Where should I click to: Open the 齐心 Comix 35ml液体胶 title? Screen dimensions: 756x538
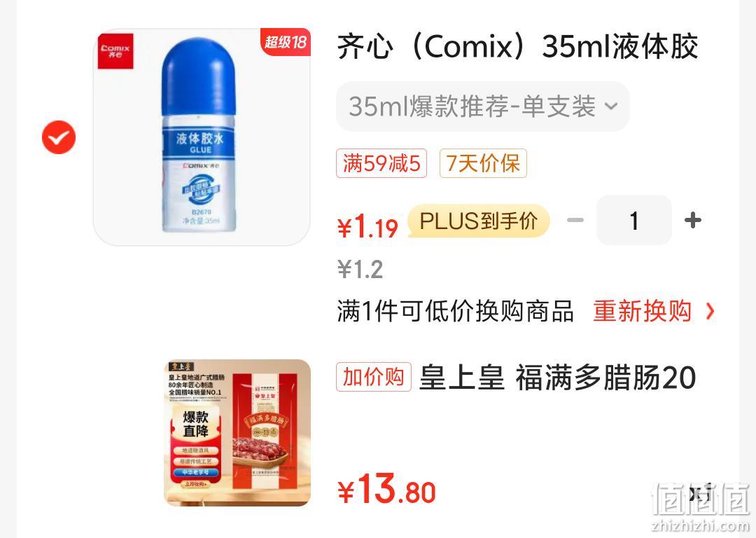pos(517,47)
